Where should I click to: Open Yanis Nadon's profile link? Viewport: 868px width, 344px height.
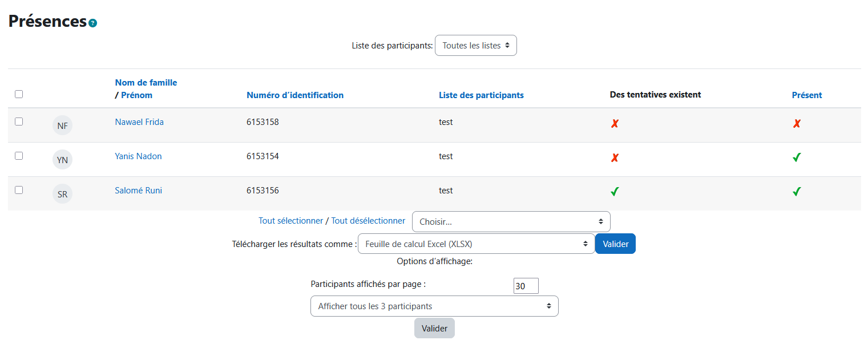click(138, 156)
